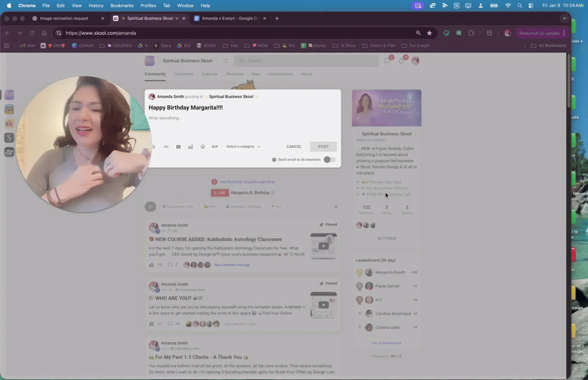This screenshot has height=380, width=588.
Task: Open Cristina Gallo leaderboard entry
Action: pyautogui.click(x=386, y=327)
